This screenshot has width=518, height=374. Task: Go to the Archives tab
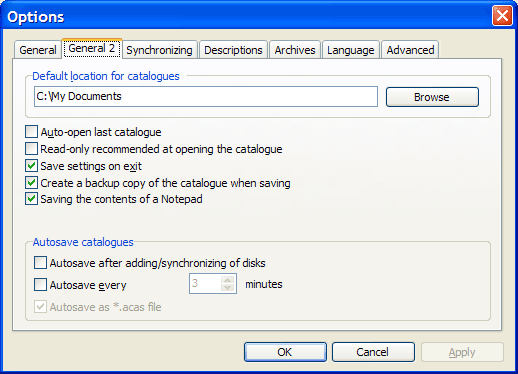[x=295, y=50]
